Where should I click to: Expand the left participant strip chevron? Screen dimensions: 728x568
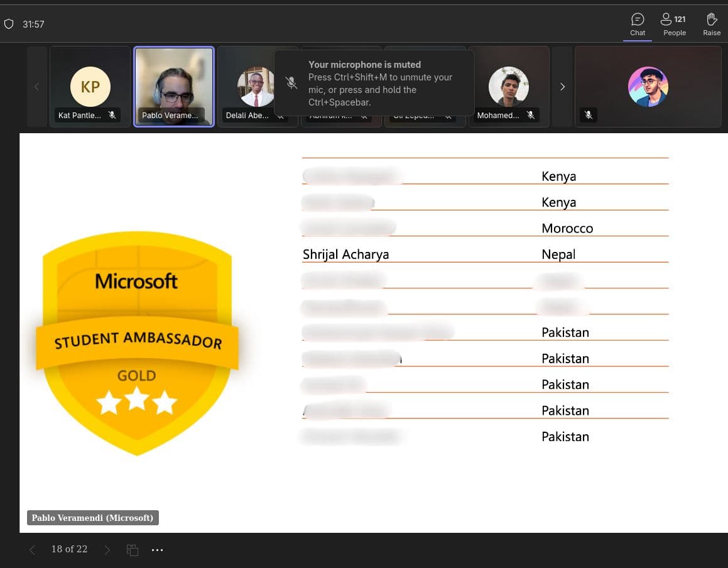(36, 86)
